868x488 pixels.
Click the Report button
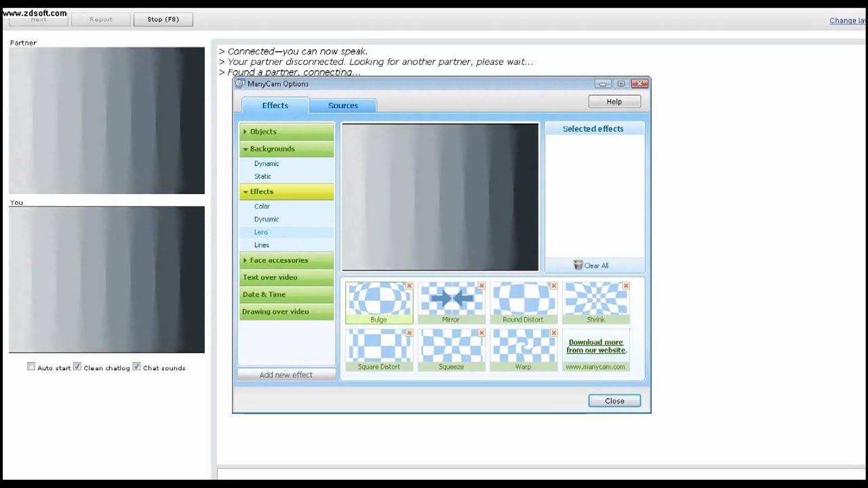101,19
